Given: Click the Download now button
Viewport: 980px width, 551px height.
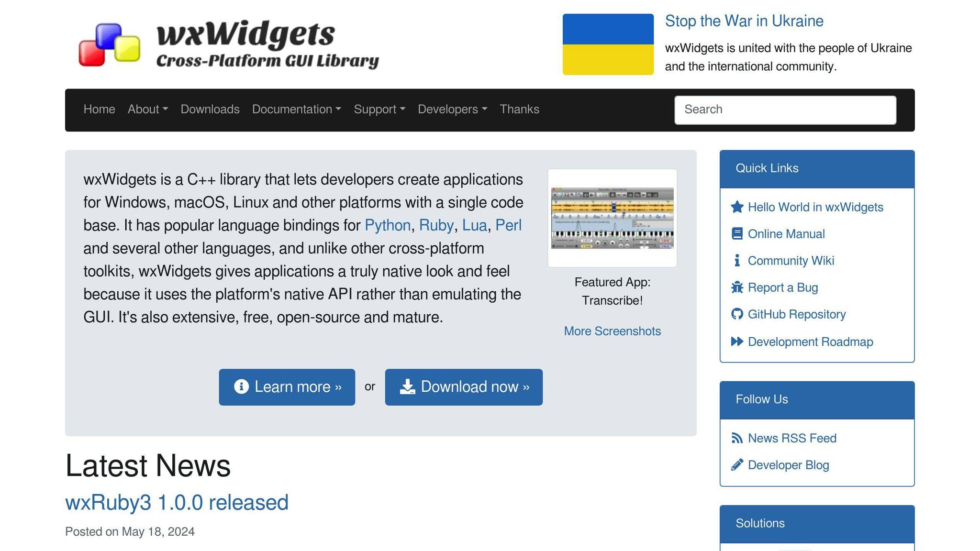Looking at the screenshot, I should coord(463,387).
